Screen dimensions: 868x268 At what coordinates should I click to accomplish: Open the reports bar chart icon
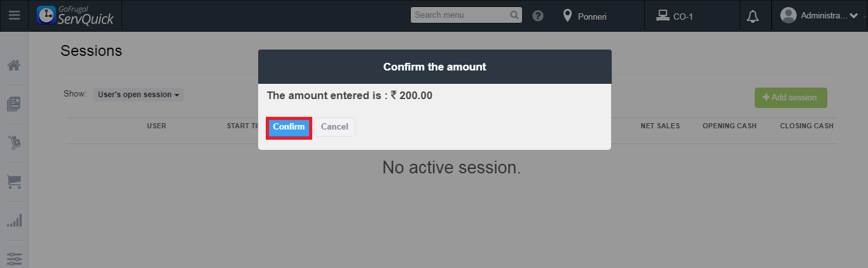(14, 220)
